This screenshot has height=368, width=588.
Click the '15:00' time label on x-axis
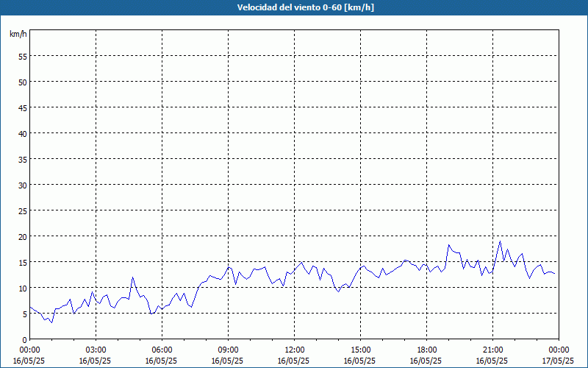tap(360, 350)
